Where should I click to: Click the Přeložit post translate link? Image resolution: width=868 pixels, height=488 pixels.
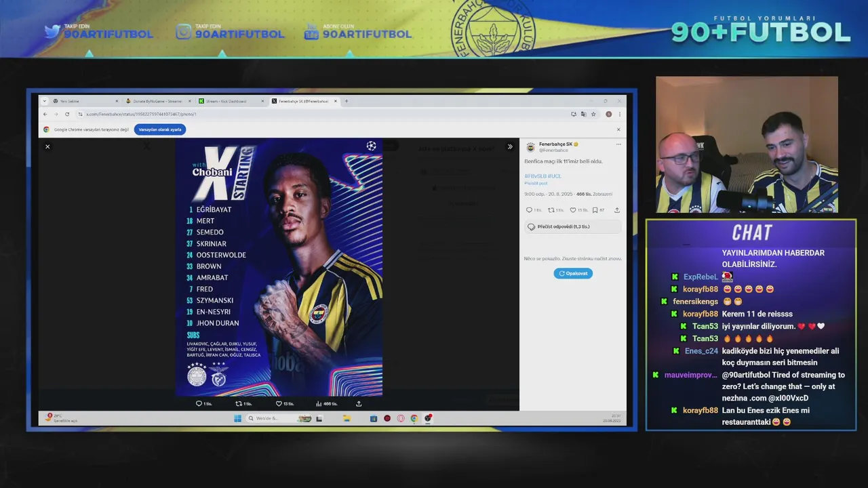click(536, 183)
